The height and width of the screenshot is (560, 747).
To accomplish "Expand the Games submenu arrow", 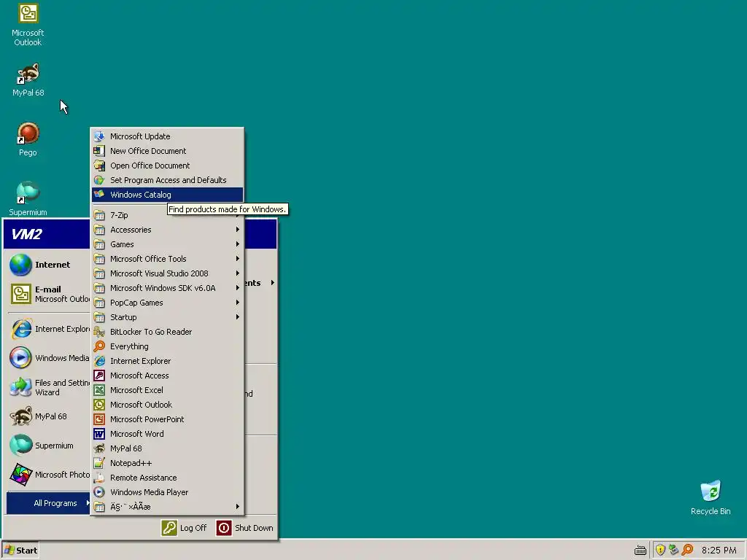I will point(237,244).
